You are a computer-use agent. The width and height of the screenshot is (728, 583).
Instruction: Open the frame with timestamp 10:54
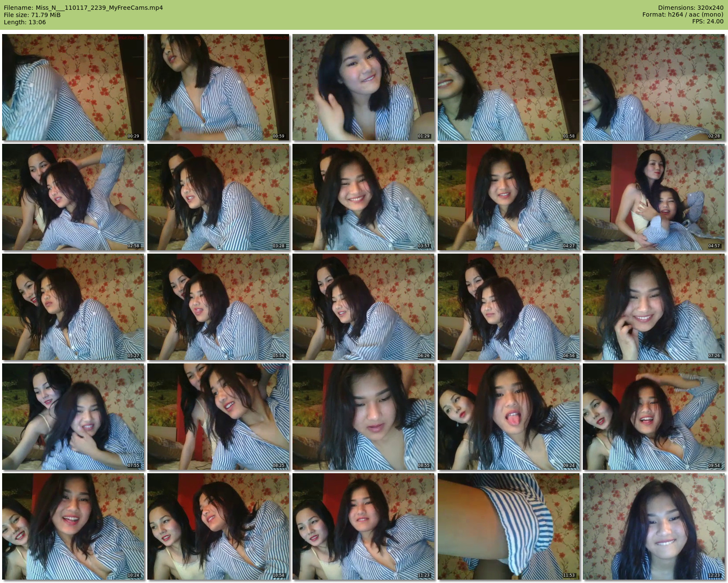coord(218,526)
